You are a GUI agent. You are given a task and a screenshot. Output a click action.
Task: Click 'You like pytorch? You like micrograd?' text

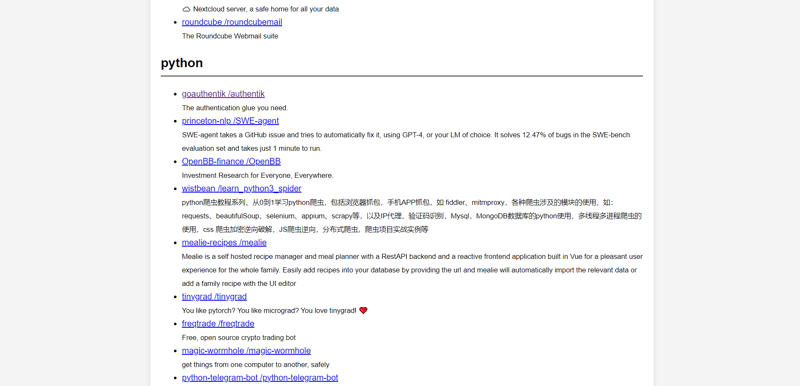(269, 311)
